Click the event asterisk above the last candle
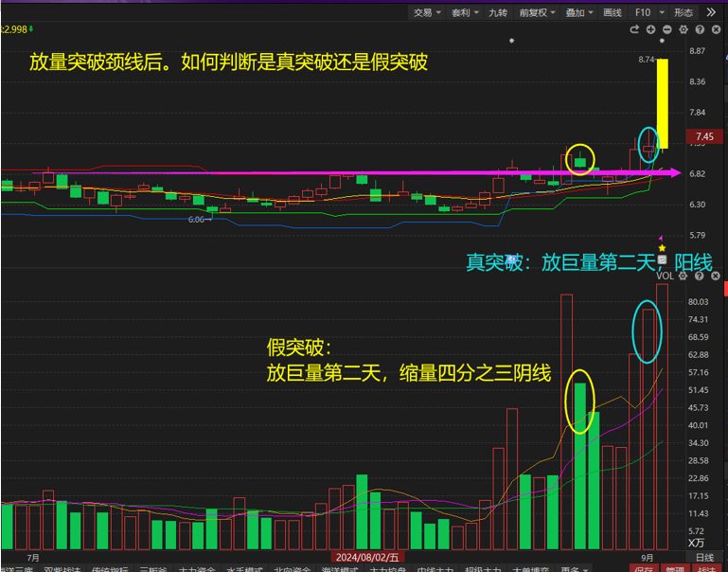The image size is (728, 572). (x=662, y=41)
